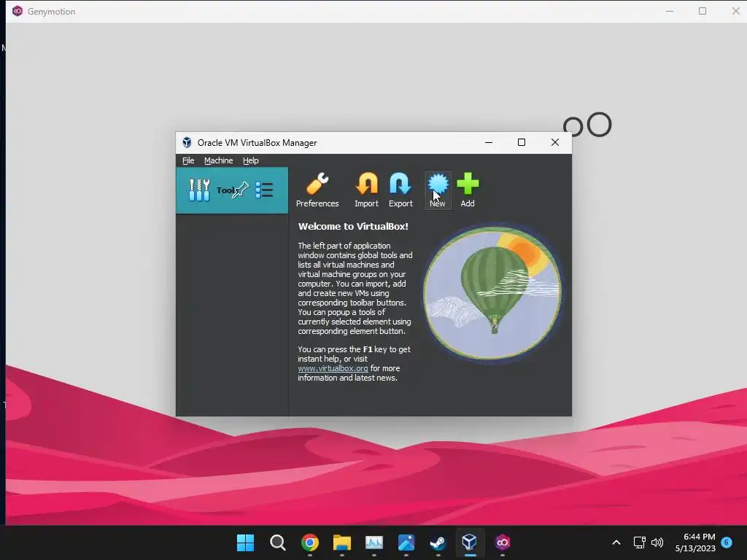Click the Export appliance icon

(x=400, y=190)
